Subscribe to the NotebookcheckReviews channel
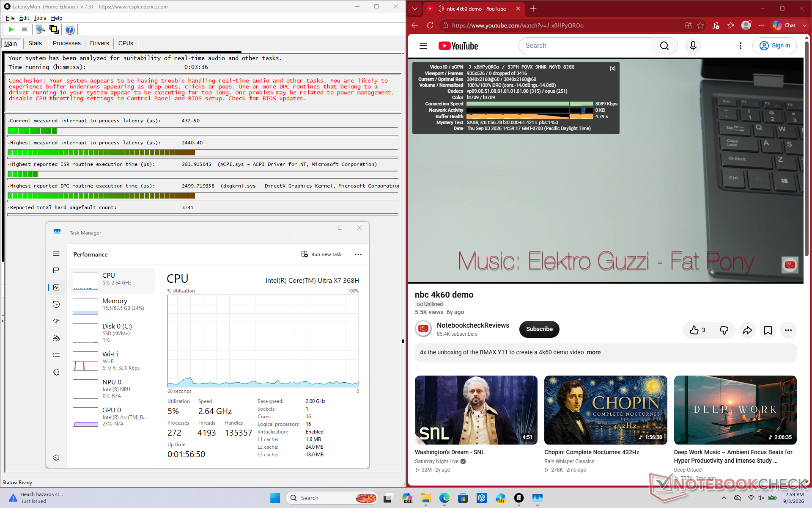812x508 pixels. [x=539, y=329]
